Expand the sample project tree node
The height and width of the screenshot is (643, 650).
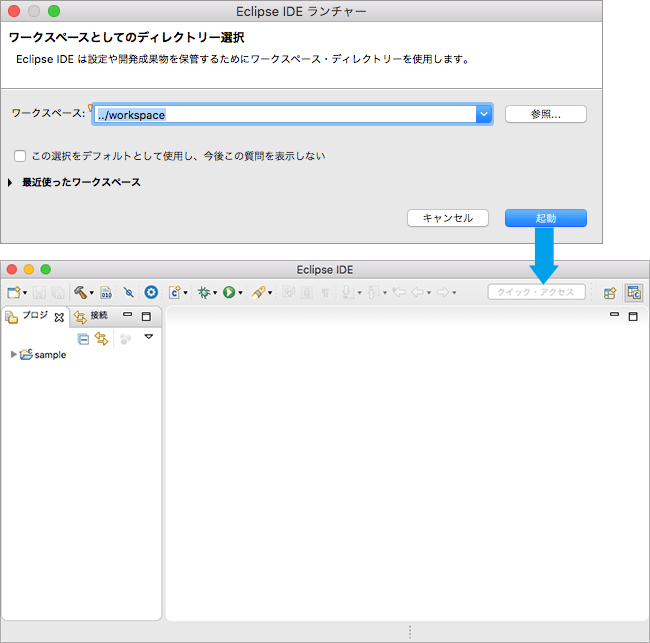tap(13, 354)
